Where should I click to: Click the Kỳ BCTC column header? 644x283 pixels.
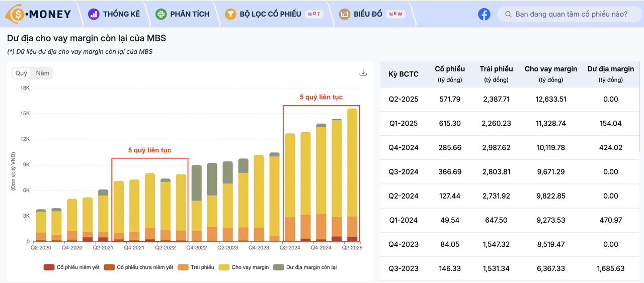404,74
